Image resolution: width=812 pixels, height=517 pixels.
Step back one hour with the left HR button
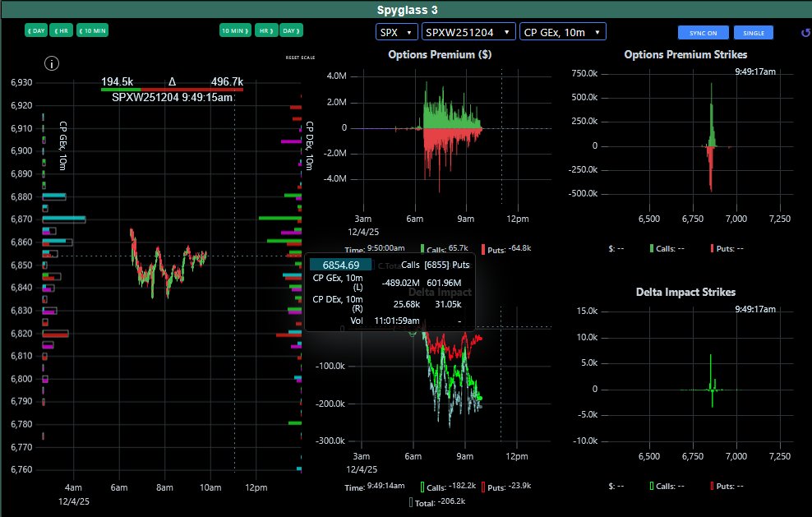coord(61,30)
